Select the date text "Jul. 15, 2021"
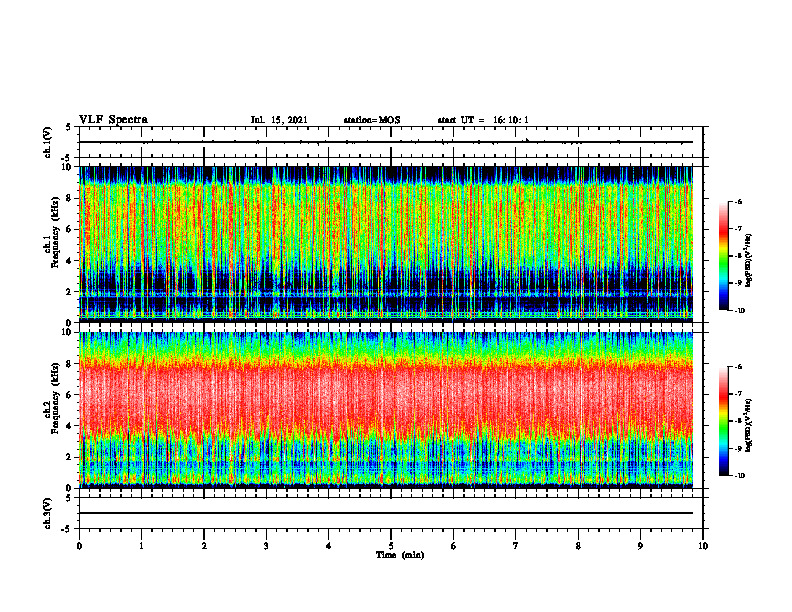This screenshot has height=612, width=792. coord(279,120)
